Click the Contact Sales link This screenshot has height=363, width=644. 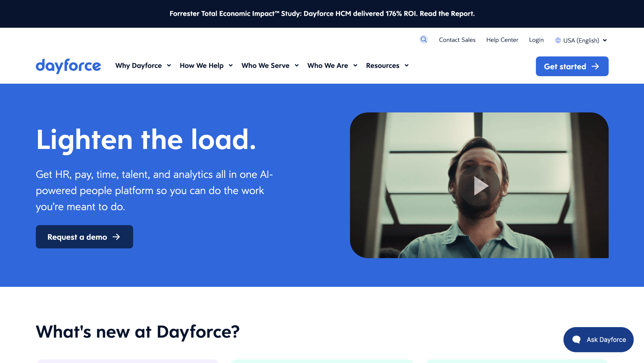click(457, 40)
